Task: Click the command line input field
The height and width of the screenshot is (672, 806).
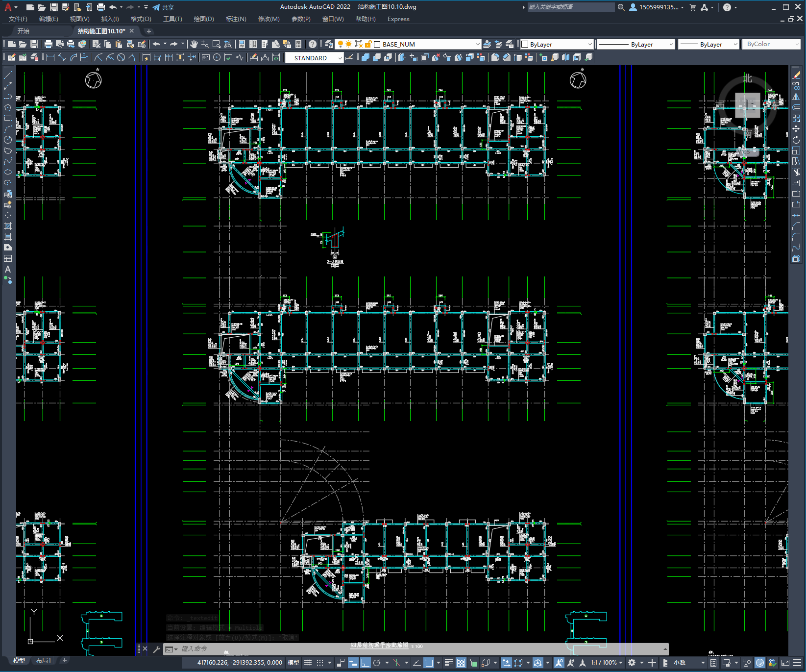Action: [416, 649]
